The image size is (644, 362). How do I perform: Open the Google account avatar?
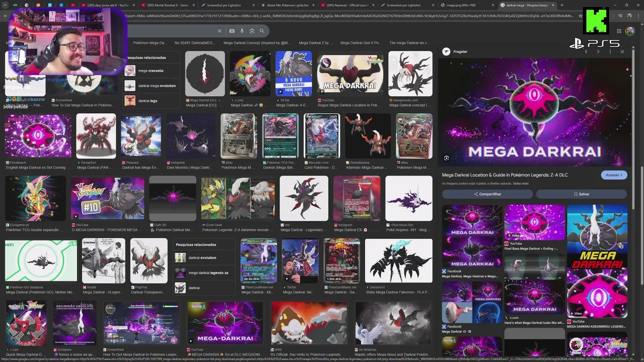(630, 31)
